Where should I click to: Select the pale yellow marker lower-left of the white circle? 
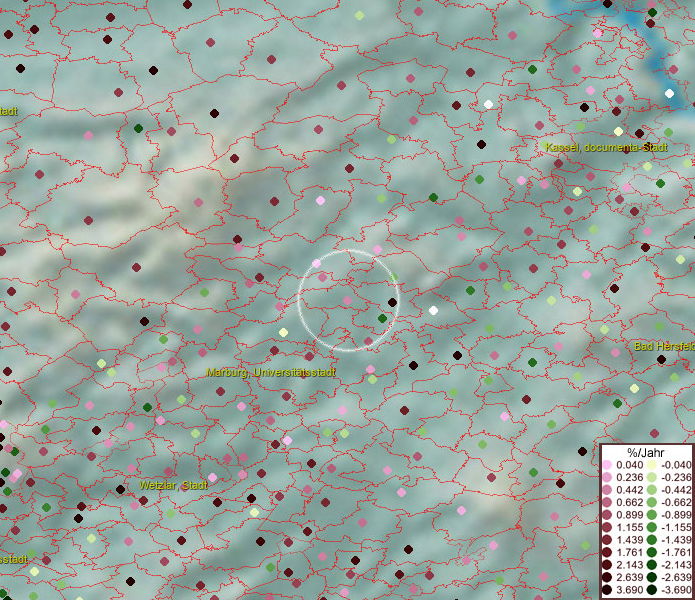283,333
